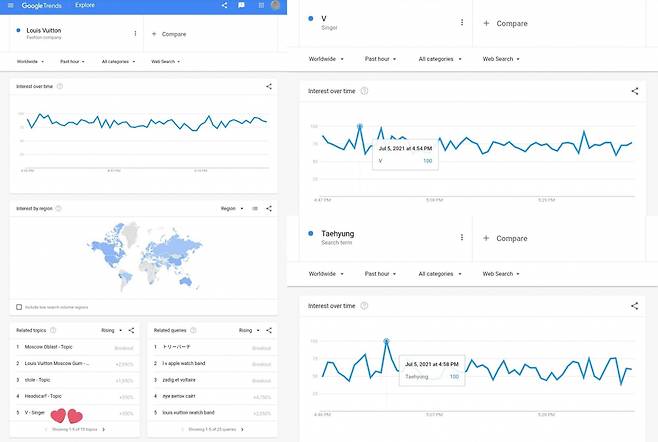
Task: Open the Explore tab in the header
Action: pyautogui.click(x=85, y=5)
